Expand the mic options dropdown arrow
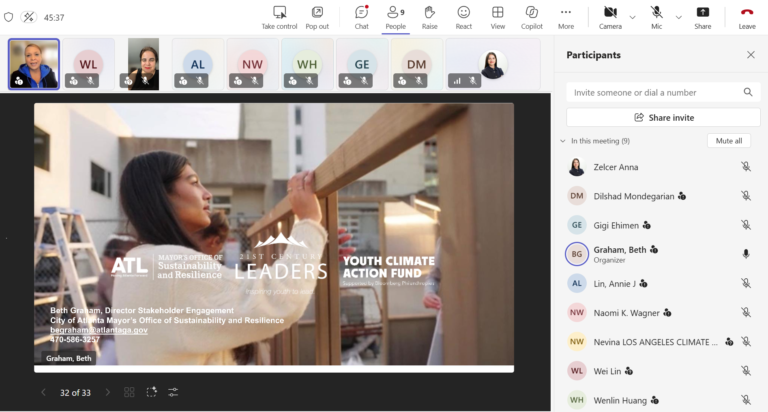 678,17
